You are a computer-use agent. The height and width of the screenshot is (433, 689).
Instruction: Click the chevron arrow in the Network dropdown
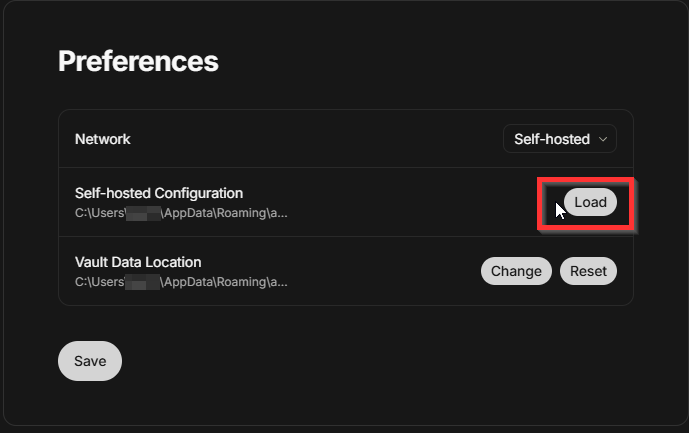click(x=603, y=140)
